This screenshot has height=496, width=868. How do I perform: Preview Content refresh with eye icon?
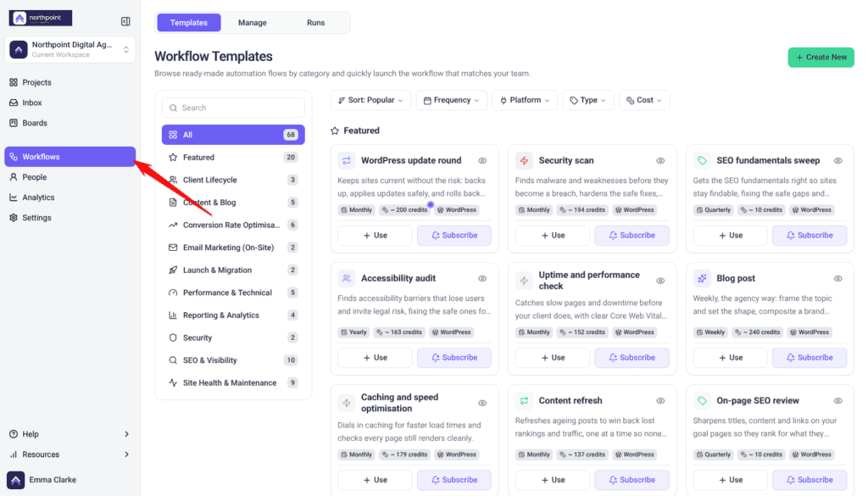click(660, 401)
